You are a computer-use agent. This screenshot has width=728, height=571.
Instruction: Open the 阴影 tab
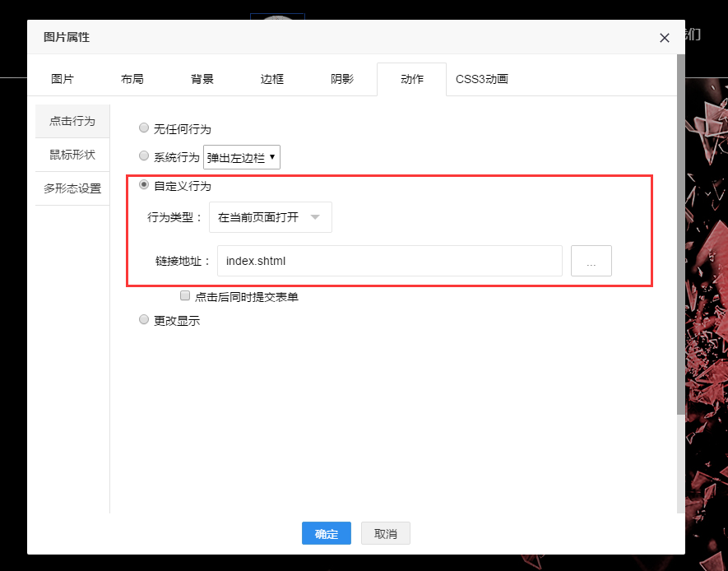342,79
